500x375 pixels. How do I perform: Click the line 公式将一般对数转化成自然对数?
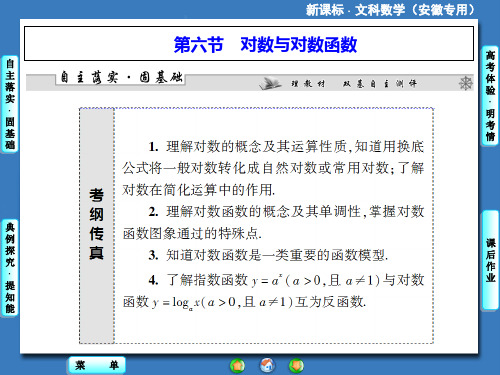(x=273, y=168)
